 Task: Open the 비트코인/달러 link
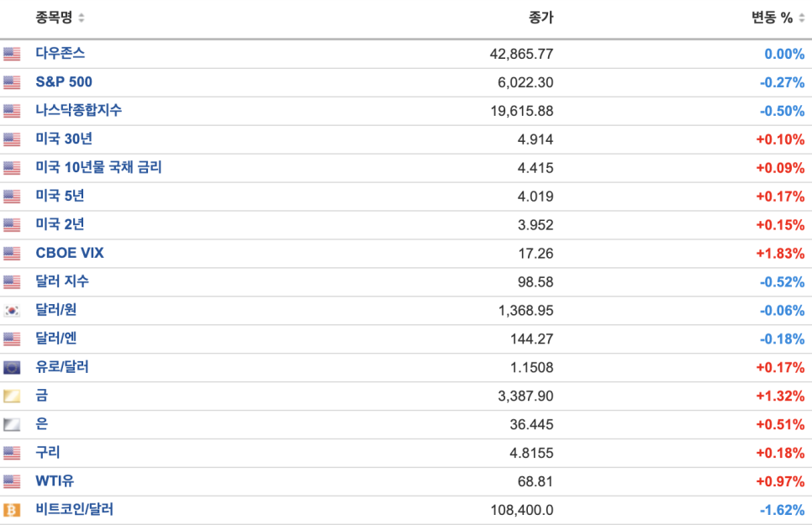[x=74, y=509]
